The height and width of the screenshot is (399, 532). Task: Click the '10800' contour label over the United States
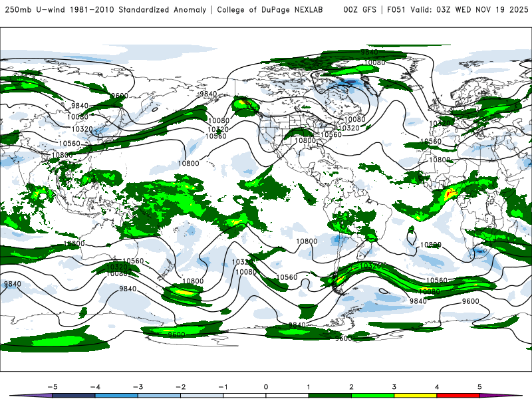click(305, 140)
